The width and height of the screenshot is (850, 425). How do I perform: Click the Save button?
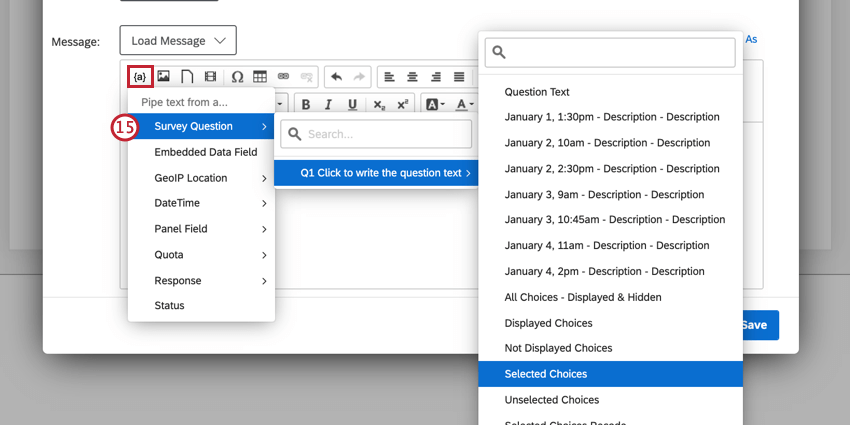click(x=757, y=325)
